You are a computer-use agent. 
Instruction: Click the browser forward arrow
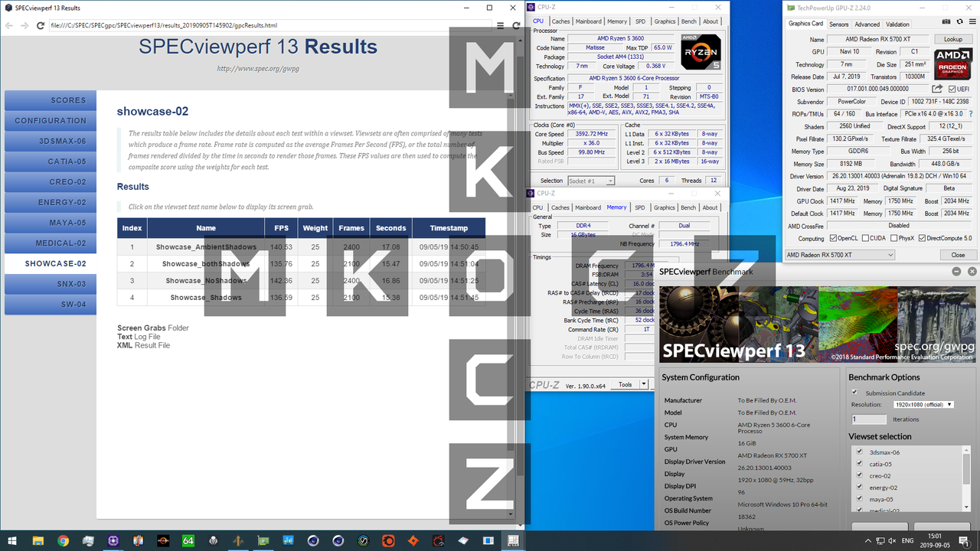(x=24, y=25)
